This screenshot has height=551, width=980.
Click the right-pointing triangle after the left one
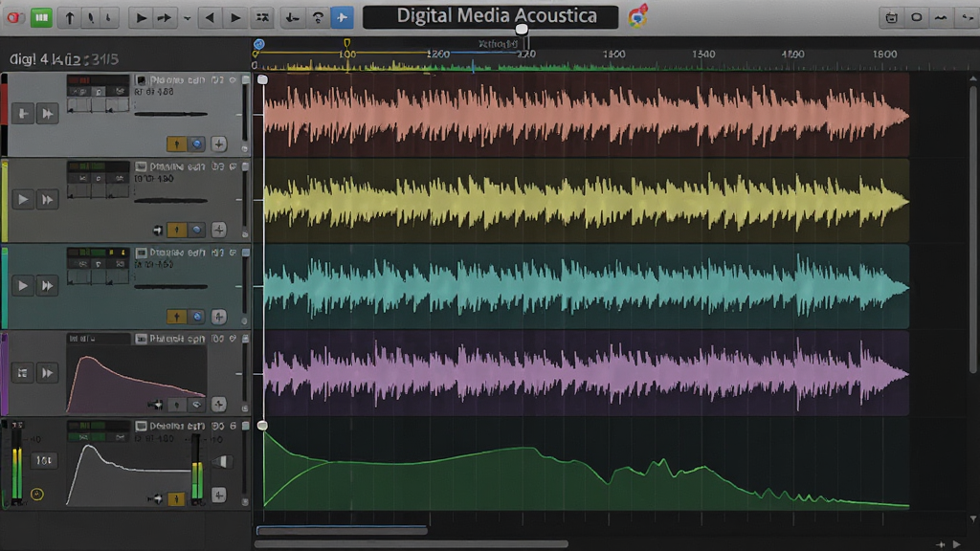(235, 17)
